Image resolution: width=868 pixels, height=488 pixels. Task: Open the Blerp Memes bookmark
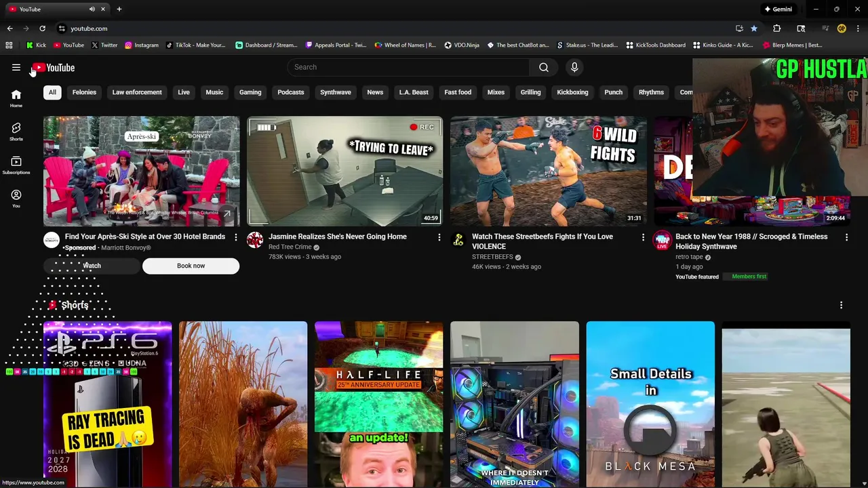793,45
